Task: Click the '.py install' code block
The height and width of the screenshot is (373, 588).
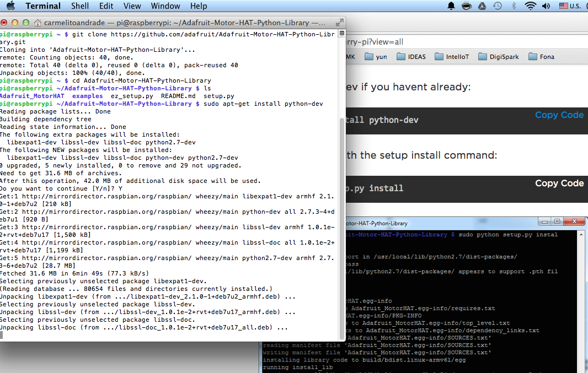Action: tap(467, 189)
